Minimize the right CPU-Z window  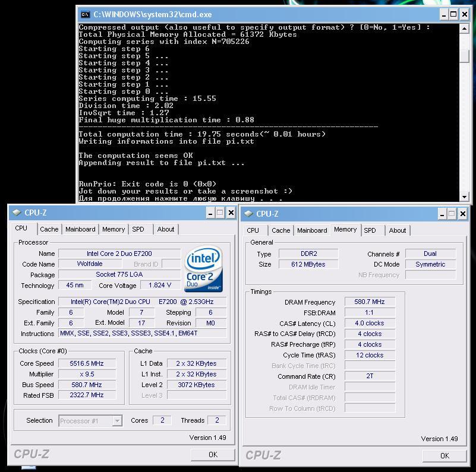[x=442, y=214]
